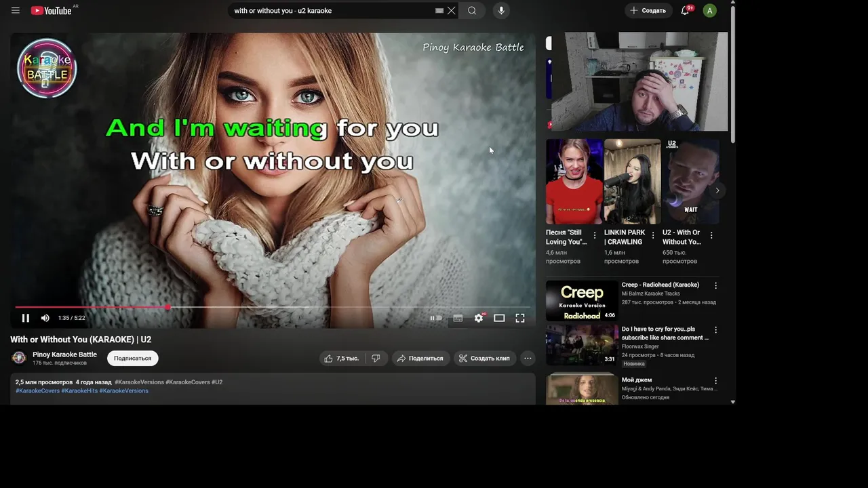
Task: Open the Do I have to cry for you thumbnail
Action: (x=582, y=345)
